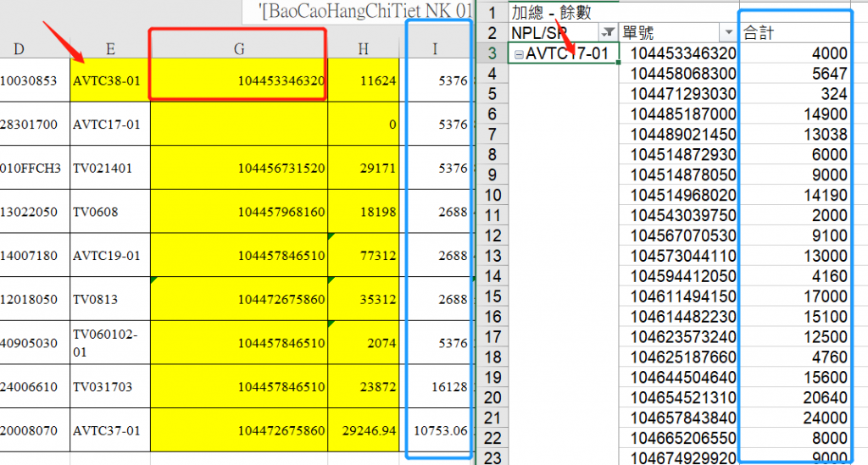Viewport: 868px width, 465px height.
Task: Select pivot row header 15
Action: (x=492, y=296)
